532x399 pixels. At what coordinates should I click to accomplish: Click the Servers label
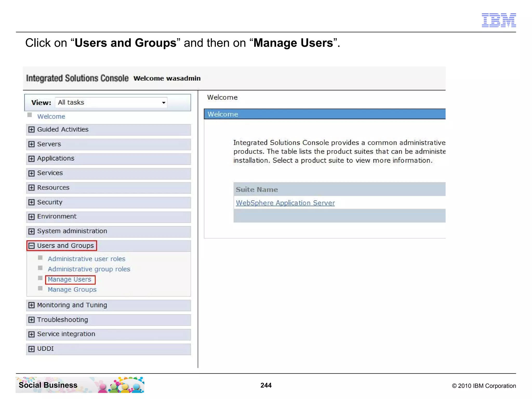[49, 144]
